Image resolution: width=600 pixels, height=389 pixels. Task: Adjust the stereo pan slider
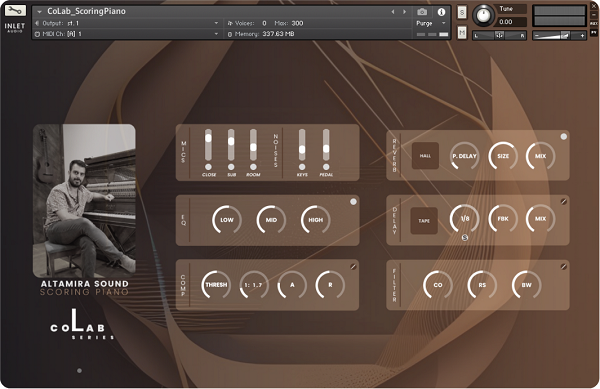[x=499, y=36]
